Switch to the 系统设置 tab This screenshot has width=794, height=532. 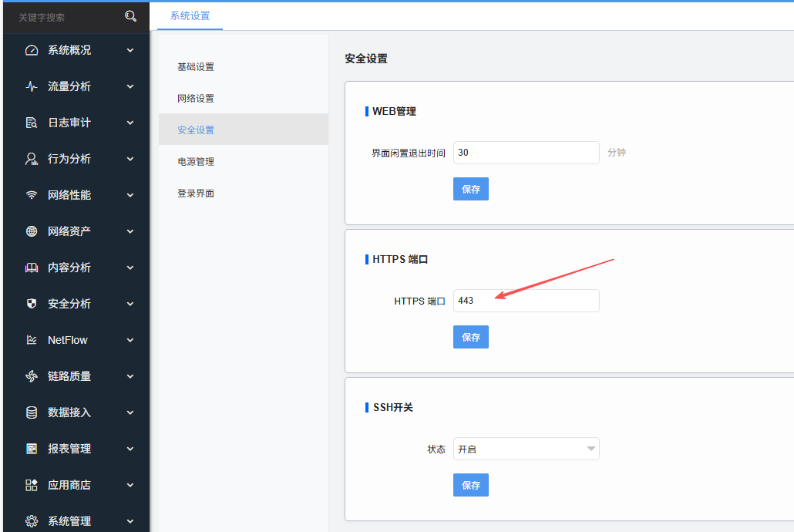(190, 15)
